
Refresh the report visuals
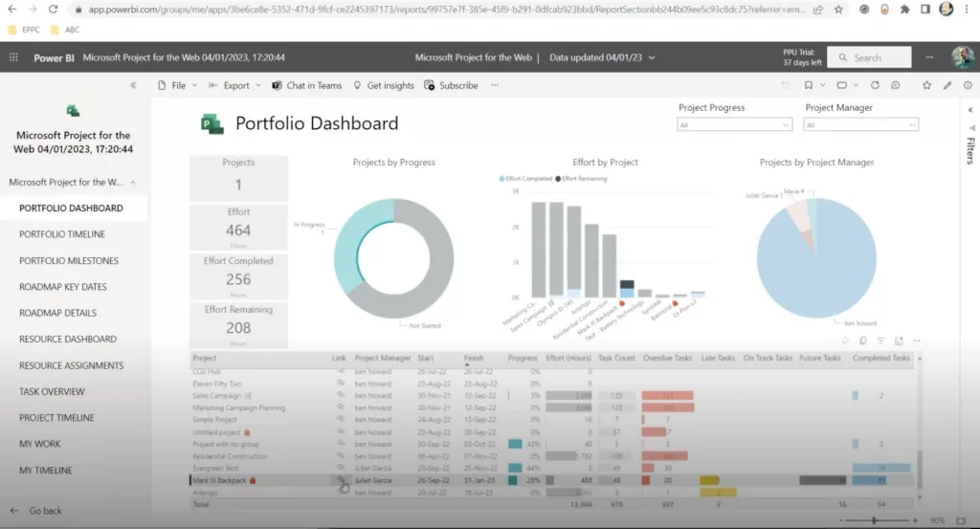pos(875,85)
